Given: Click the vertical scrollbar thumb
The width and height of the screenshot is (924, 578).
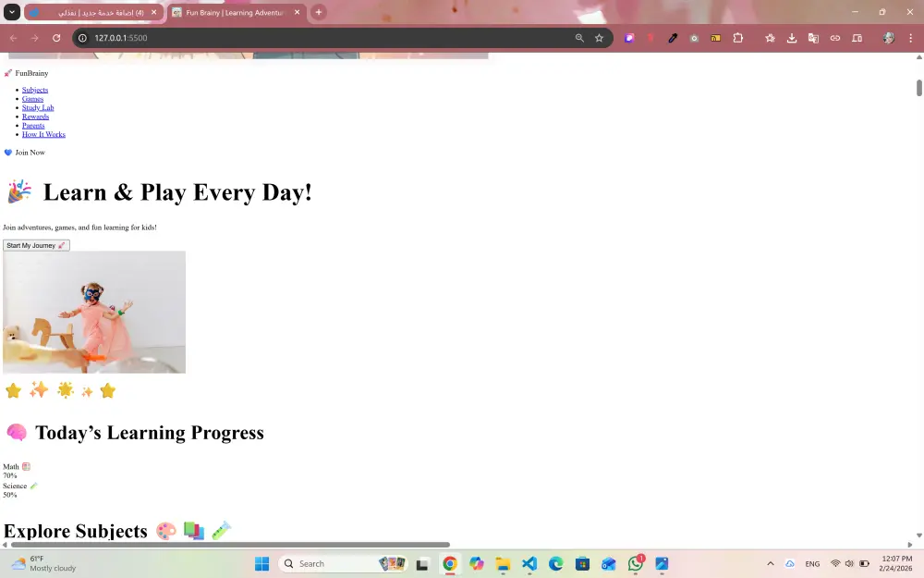Looking at the screenshot, I should coord(918,87).
